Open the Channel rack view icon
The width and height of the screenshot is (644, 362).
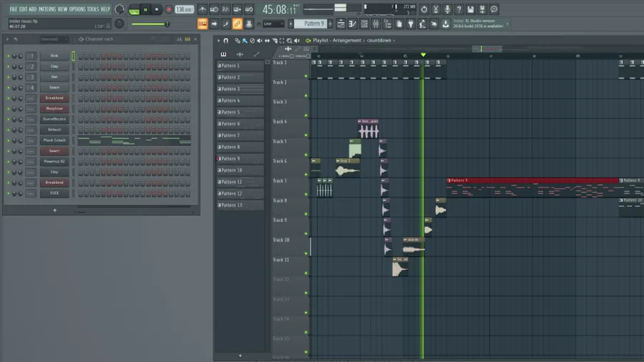click(364, 24)
